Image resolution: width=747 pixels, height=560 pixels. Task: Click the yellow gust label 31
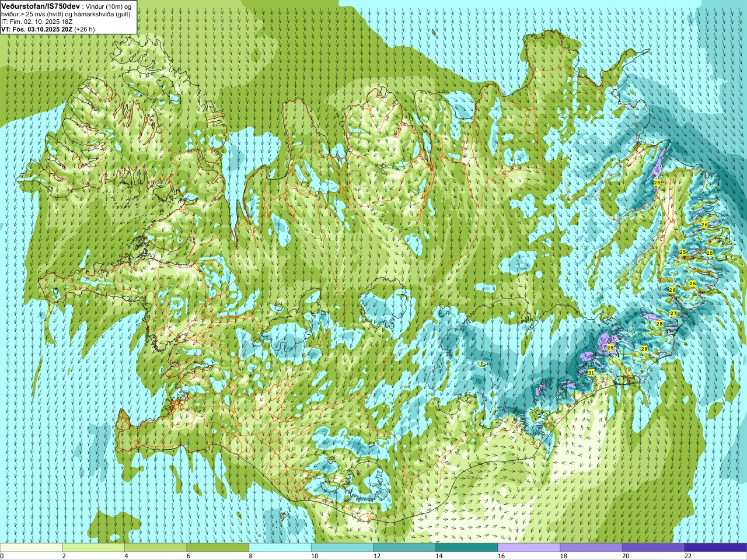coord(591,372)
